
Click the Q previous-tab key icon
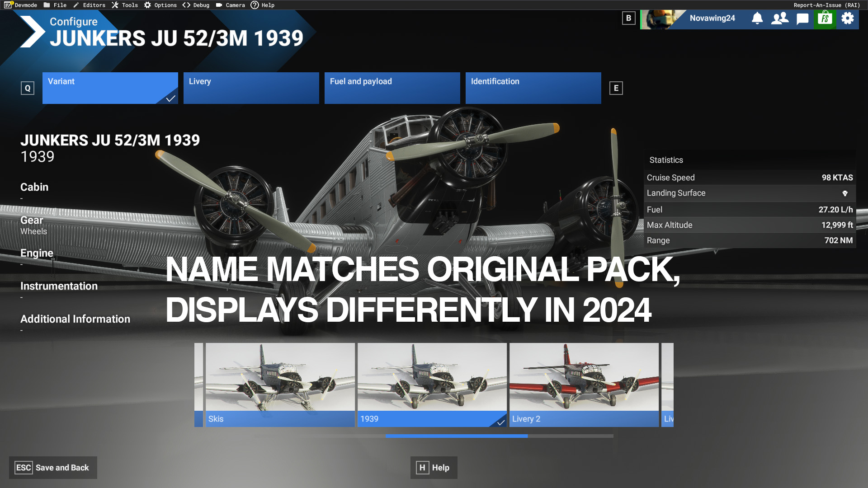coord(28,88)
